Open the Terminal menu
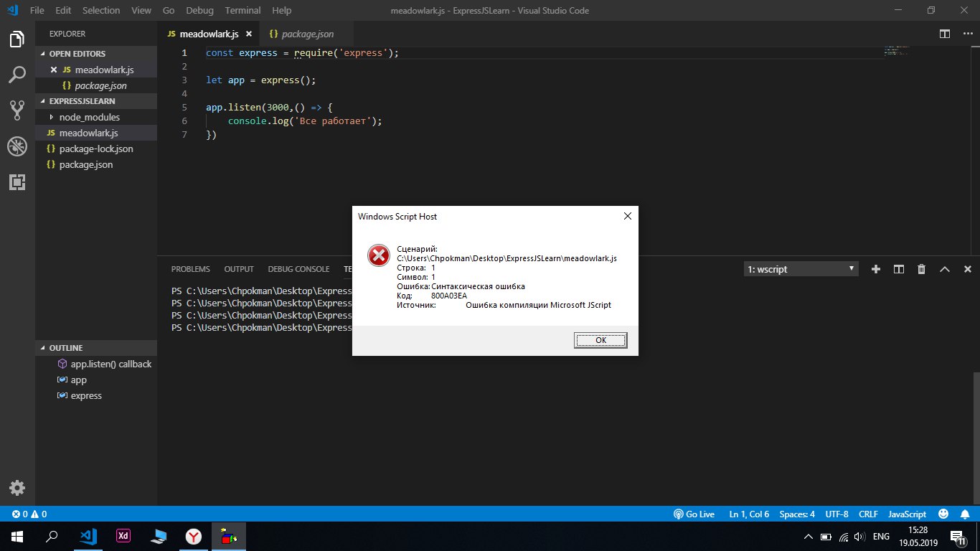980x551 pixels. point(242,10)
